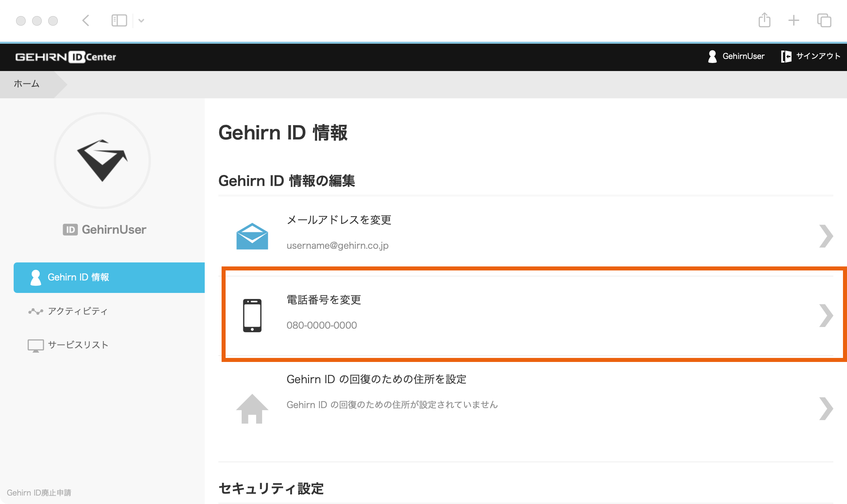Viewport: 847px width, 504px height.
Task: Open アクティビティ in sidebar
Action: [77, 311]
